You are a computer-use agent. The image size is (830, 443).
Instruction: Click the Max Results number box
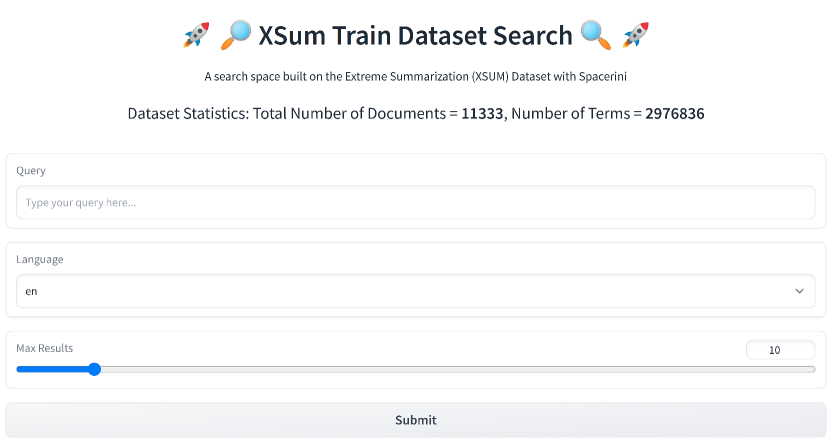point(779,350)
